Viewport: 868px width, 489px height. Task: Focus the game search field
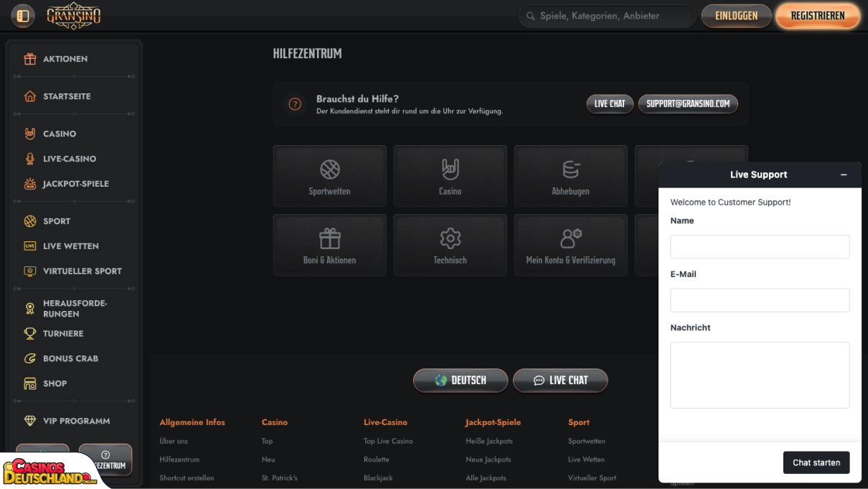pos(607,16)
